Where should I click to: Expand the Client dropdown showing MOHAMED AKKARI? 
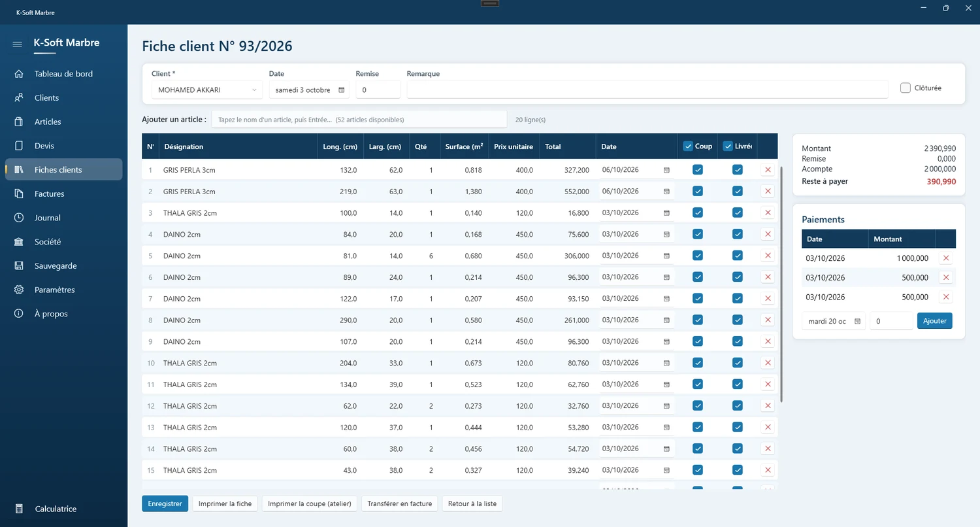[207, 90]
